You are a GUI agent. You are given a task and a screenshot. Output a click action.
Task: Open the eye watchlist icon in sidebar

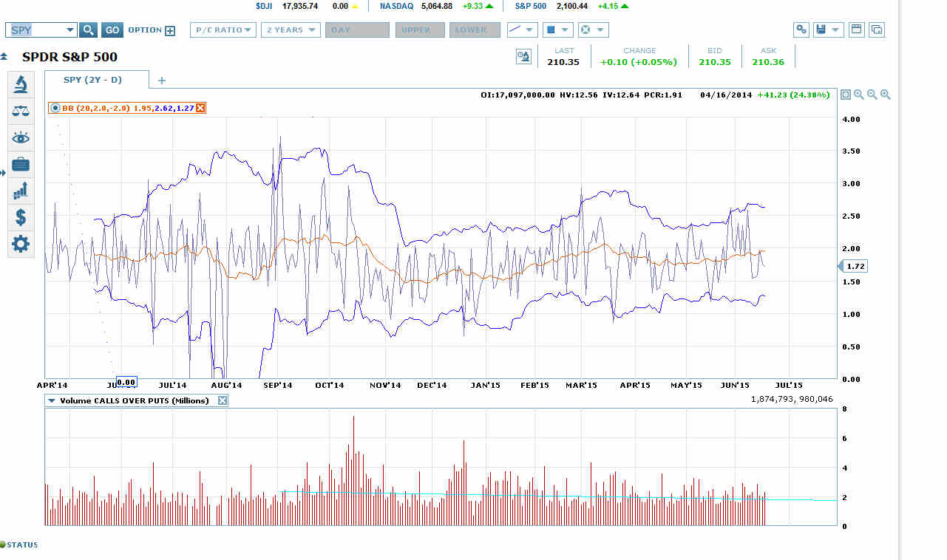(21, 138)
